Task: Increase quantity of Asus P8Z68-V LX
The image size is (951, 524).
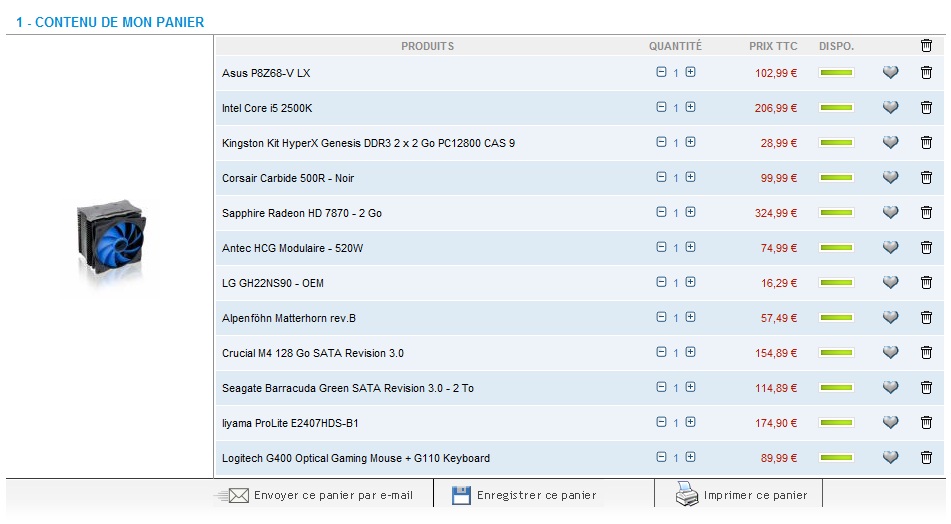Action: click(x=690, y=72)
